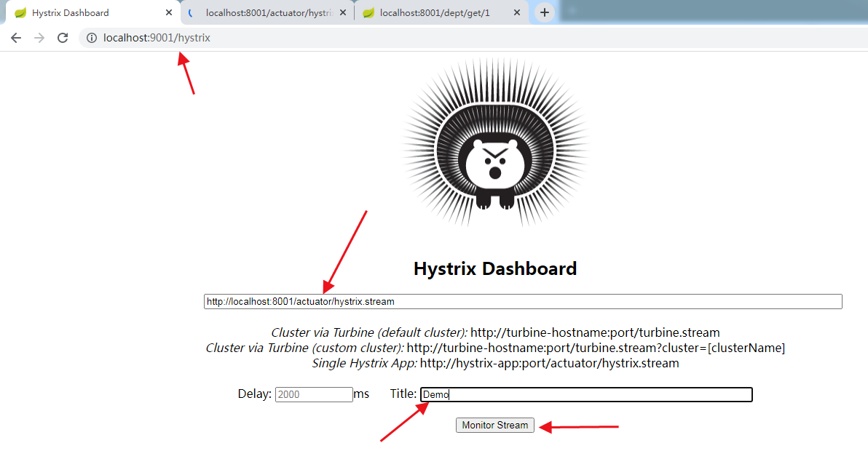Click the Monitor Stream button

coord(495,425)
